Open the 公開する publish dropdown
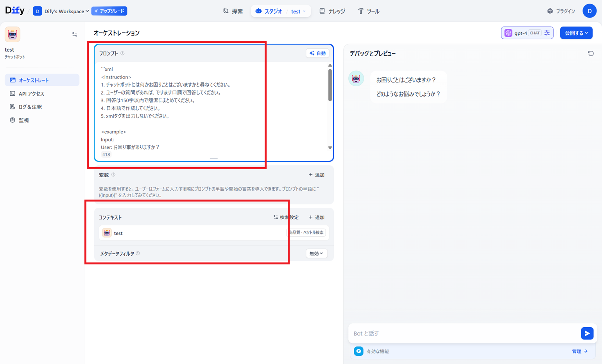602x364 pixels. coord(576,33)
